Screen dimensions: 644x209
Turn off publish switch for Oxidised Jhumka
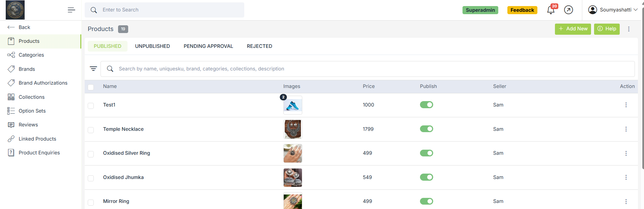coord(426,177)
